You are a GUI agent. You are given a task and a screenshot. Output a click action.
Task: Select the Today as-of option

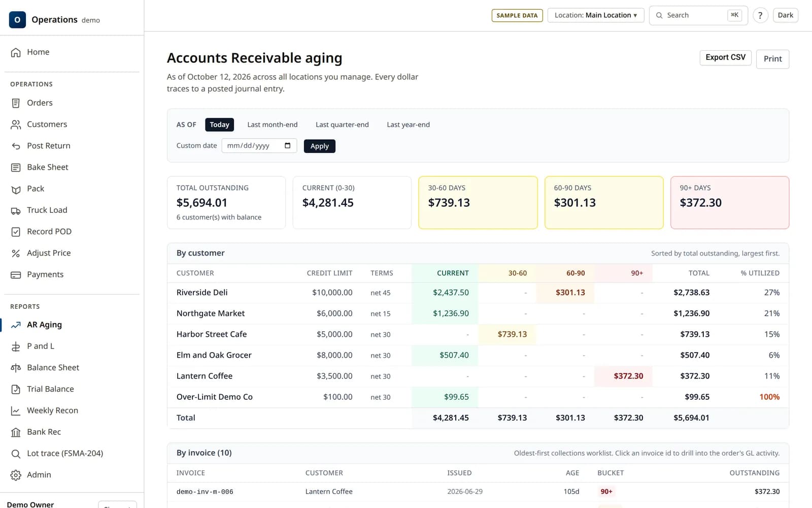(219, 124)
